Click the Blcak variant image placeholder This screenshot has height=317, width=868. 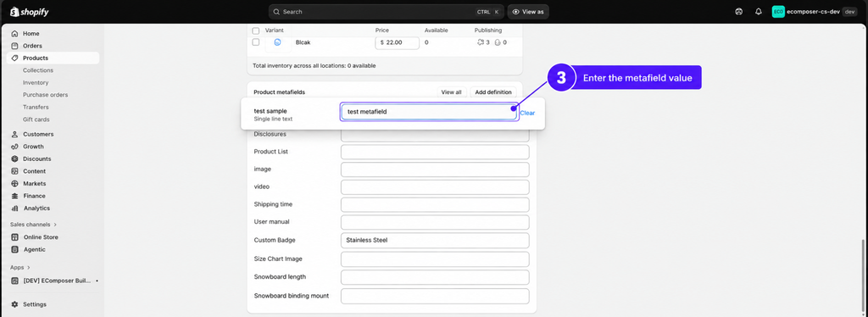pyautogui.click(x=278, y=42)
